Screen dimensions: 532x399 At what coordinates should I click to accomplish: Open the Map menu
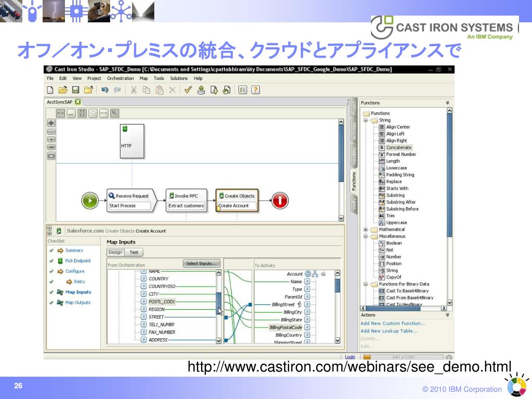[143, 78]
